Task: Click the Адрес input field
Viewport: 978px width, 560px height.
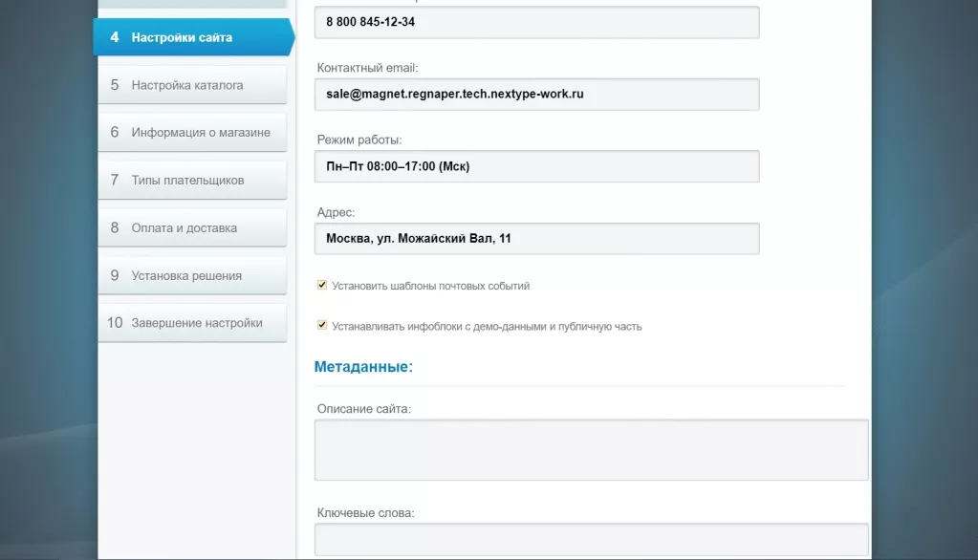Action: [x=537, y=238]
